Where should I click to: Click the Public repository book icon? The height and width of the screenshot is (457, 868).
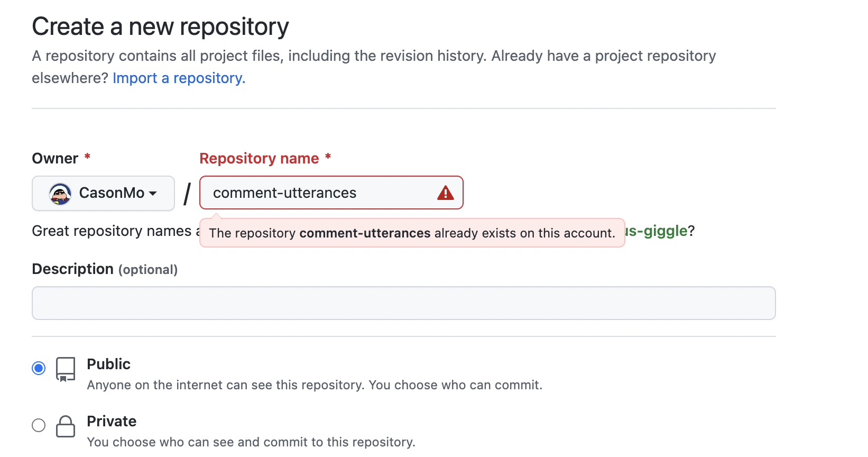pyautogui.click(x=66, y=369)
